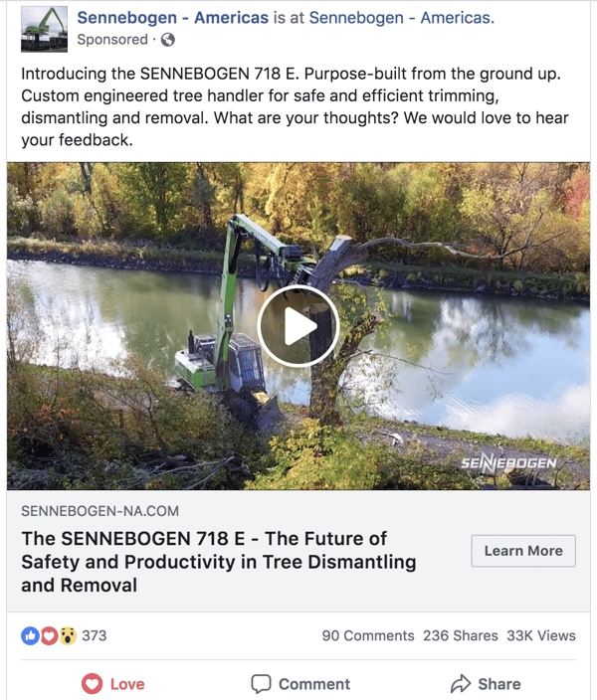
Task: Click the Sponsored label
Action: pyautogui.click(x=112, y=40)
